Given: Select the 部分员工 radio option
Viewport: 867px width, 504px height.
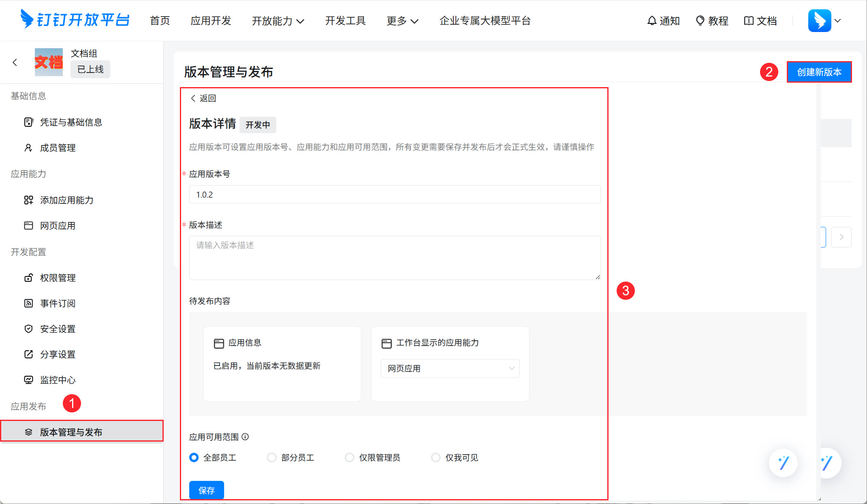Looking at the screenshot, I should pyautogui.click(x=272, y=457).
